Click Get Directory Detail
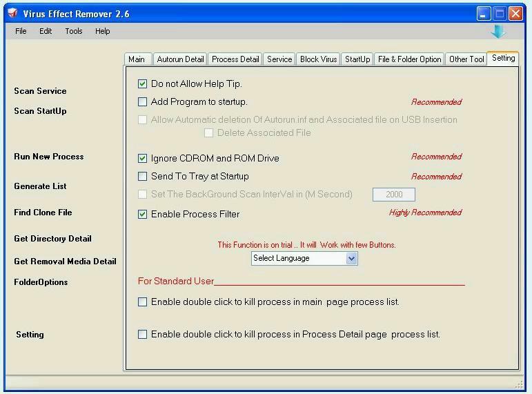Viewport: 532px width, 394px height. coord(52,239)
